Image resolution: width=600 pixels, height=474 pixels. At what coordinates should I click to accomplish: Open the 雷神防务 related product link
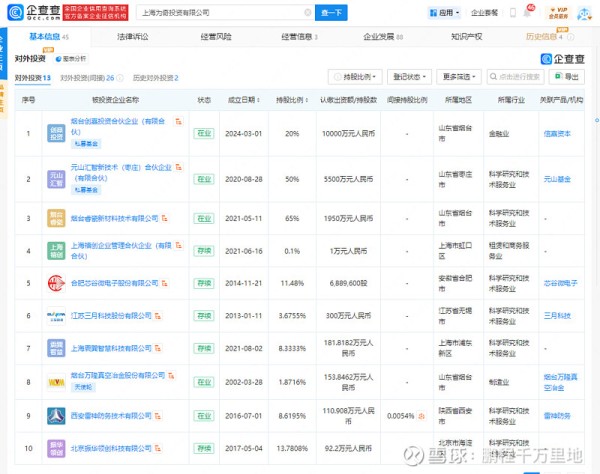click(x=557, y=416)
